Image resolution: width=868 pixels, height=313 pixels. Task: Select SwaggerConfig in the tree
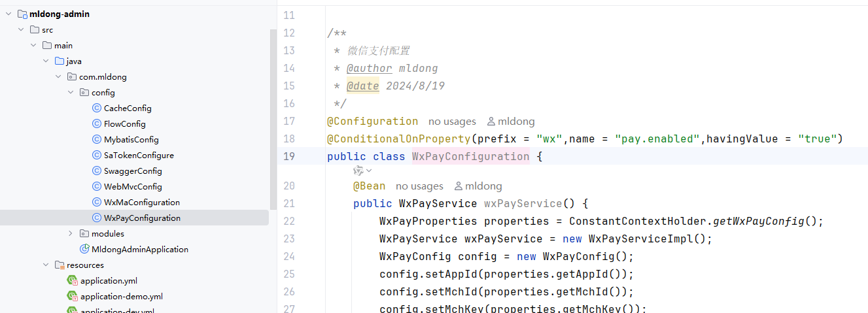coord(133,171)
